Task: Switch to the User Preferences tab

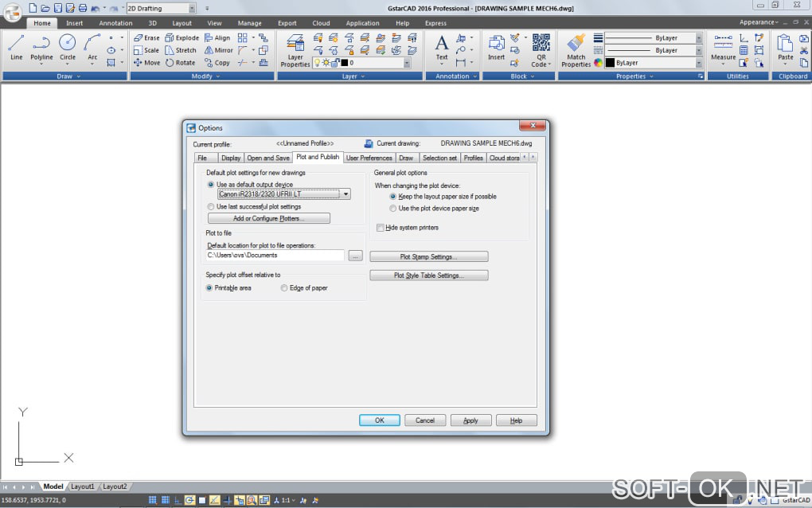Action: (369, 158)
